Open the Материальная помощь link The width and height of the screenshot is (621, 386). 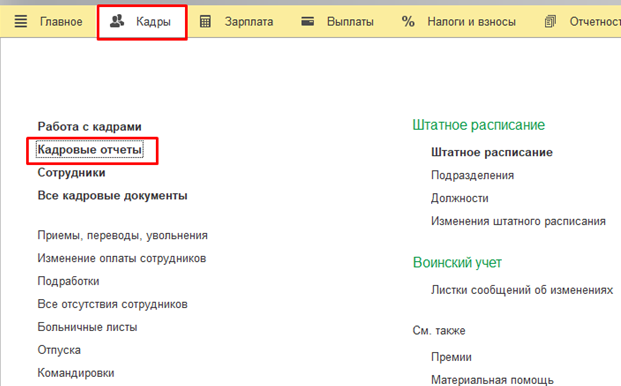[492, 380]
